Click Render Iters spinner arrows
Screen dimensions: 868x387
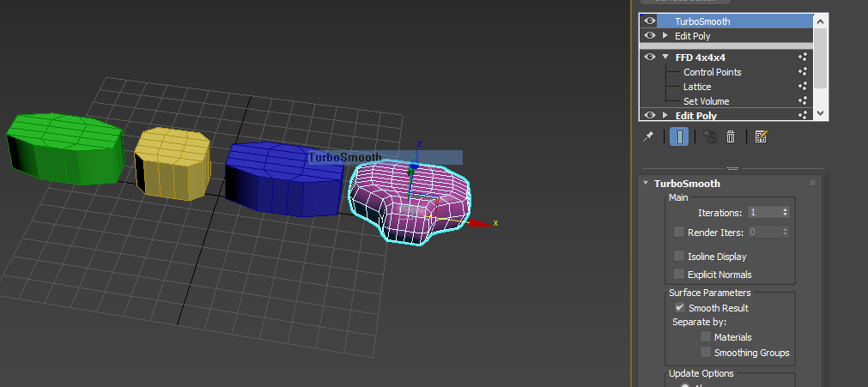(x=785, y=232)
